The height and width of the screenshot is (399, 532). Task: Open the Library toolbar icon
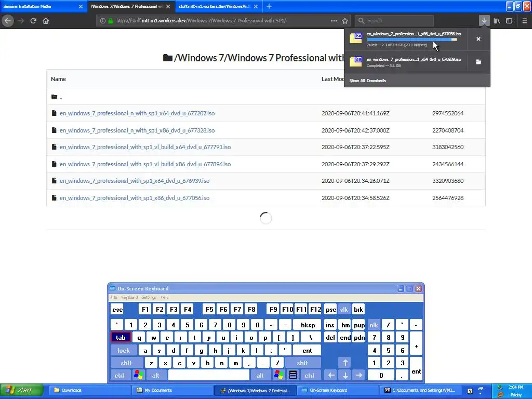tap(497, 21)
